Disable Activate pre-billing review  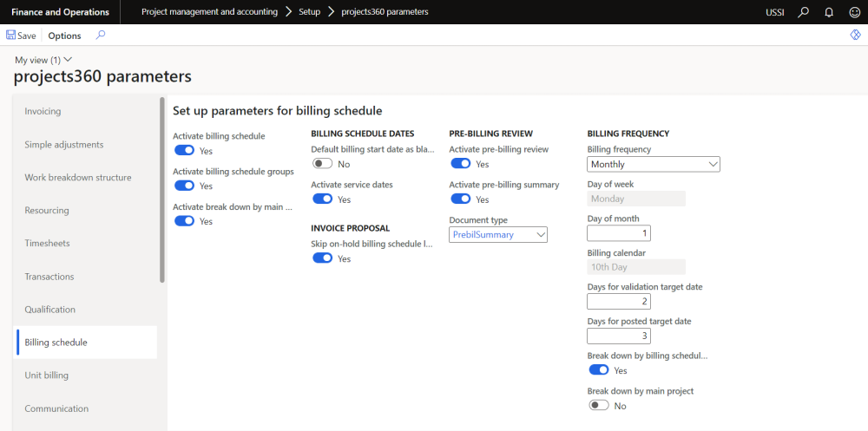pos(460,164)
